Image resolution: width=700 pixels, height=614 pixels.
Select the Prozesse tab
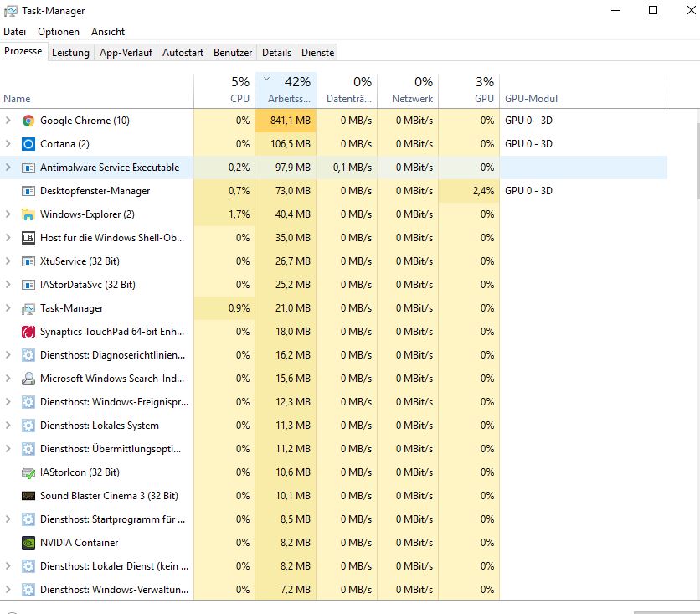coord(23,51)
